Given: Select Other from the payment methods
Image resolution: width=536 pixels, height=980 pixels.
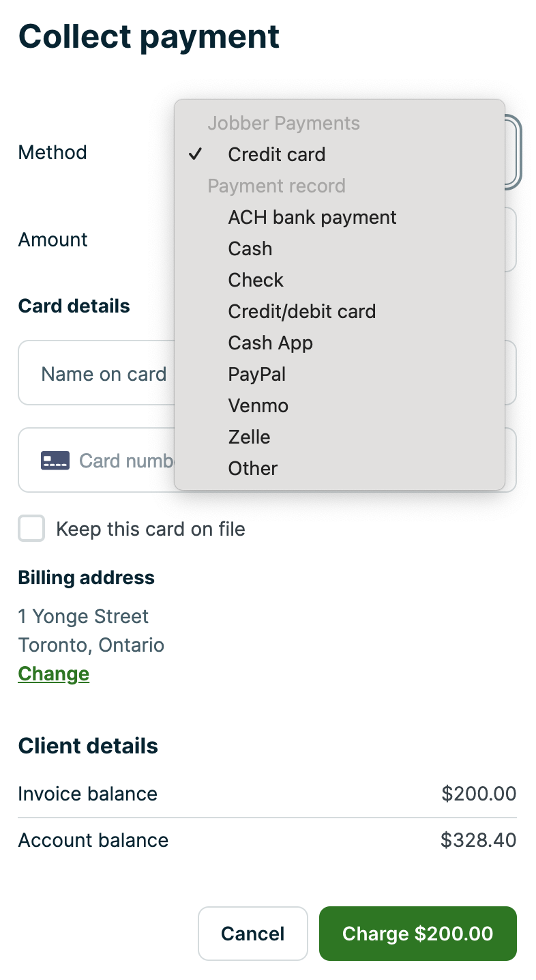Looking at the screenshot, I should point(252,468).
